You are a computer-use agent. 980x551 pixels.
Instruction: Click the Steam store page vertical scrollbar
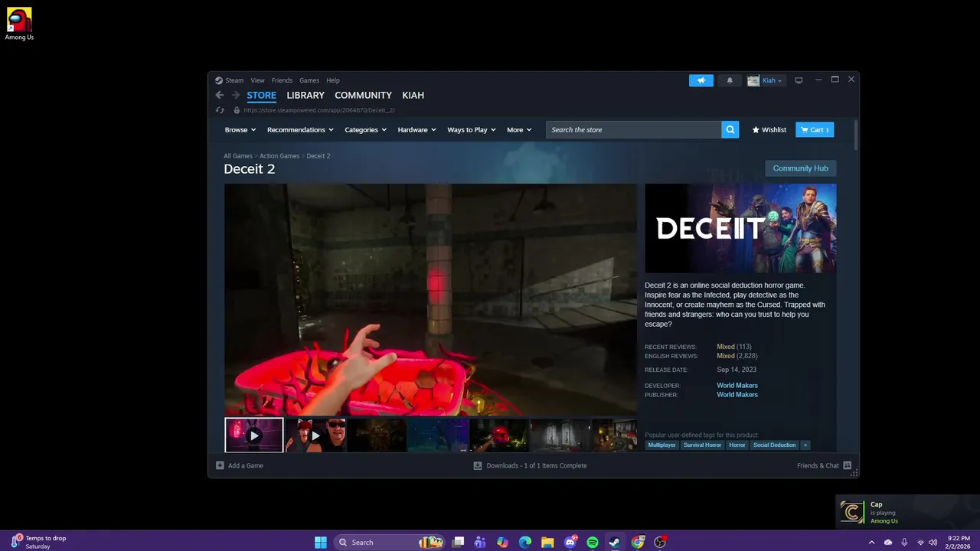(x=856, y=135)
